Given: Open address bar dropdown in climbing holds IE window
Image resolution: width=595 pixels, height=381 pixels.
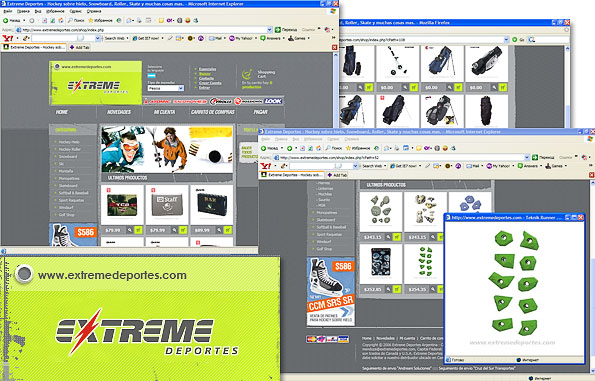Looking at the screenshot, I should click(x=527, y=157).
